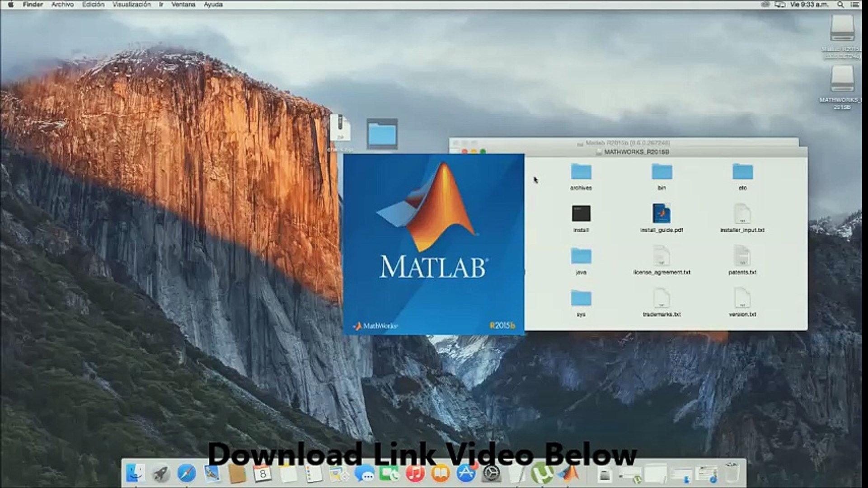
Task: Select version.txt file
Action: click(742, 299)
